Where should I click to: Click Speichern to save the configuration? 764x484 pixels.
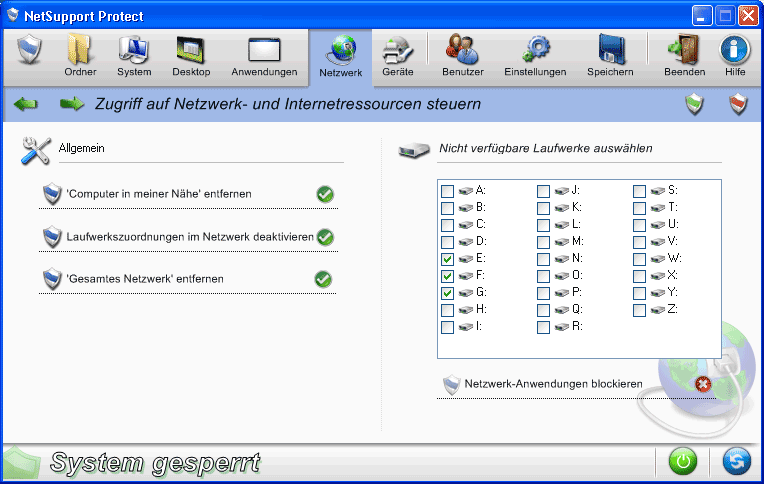click(610, 55)
